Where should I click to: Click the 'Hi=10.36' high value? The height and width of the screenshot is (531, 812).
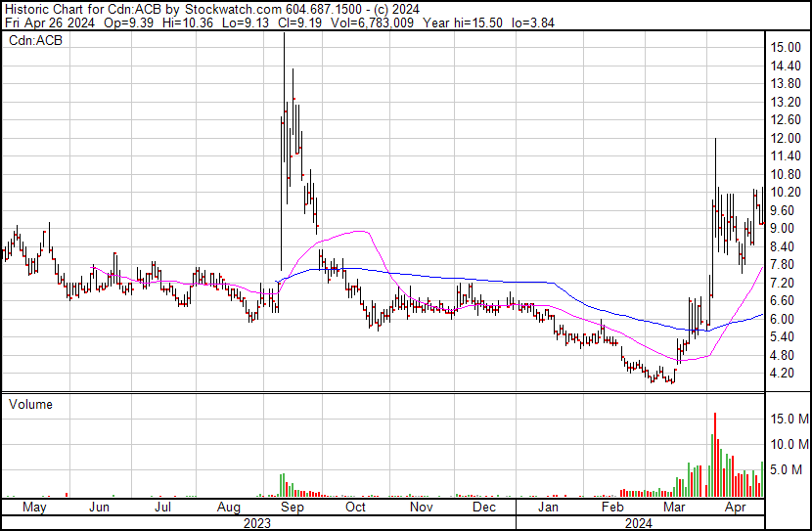188,22
